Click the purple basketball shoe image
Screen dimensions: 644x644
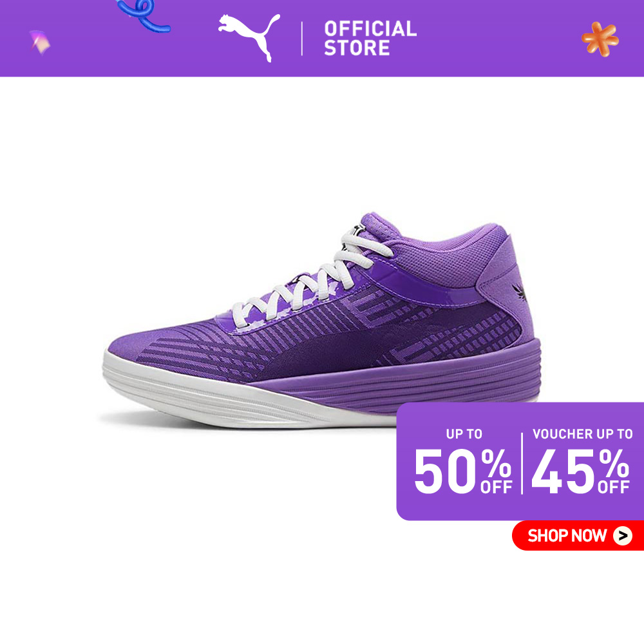321,320
